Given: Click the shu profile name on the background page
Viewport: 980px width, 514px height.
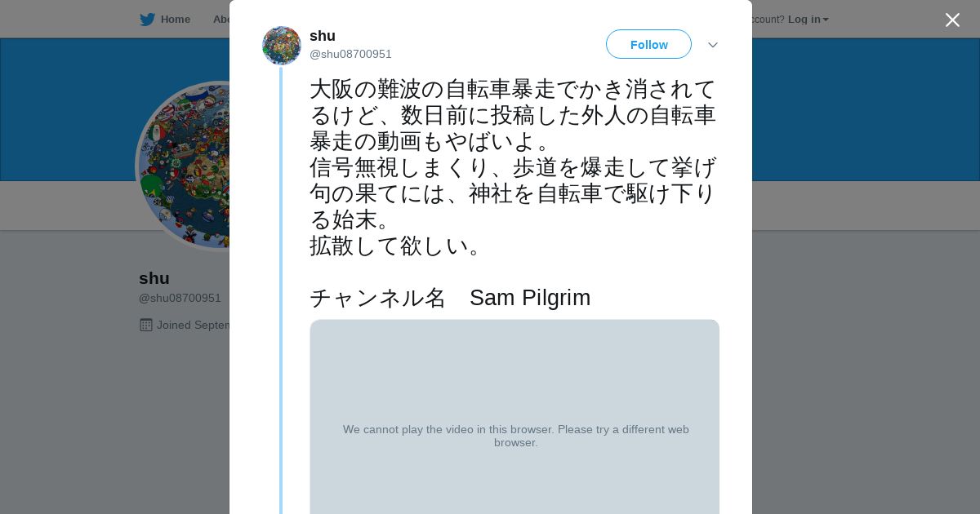Looking at the screenshot, I should point(154,278).
